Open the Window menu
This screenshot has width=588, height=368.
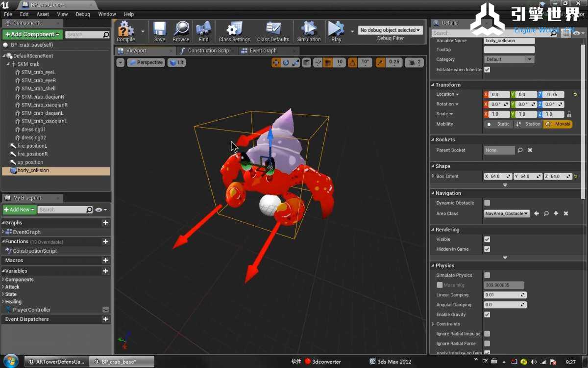[x=107, y=14]
